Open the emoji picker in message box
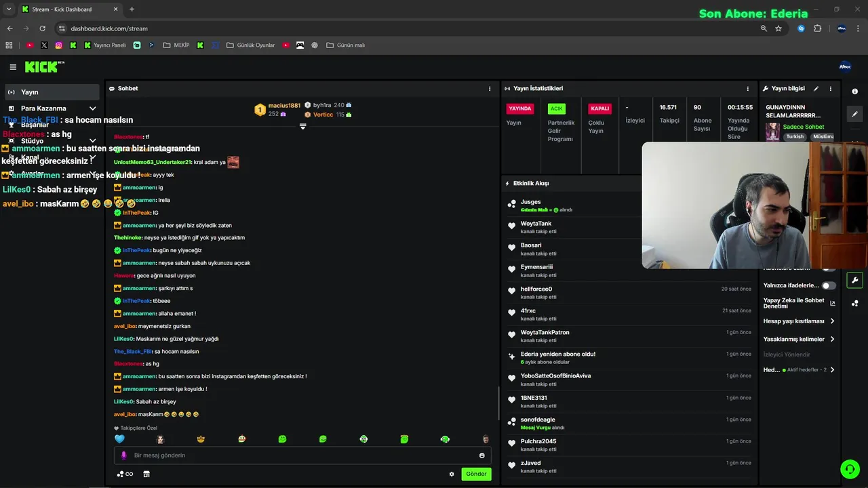 click(x=482, y=455)
